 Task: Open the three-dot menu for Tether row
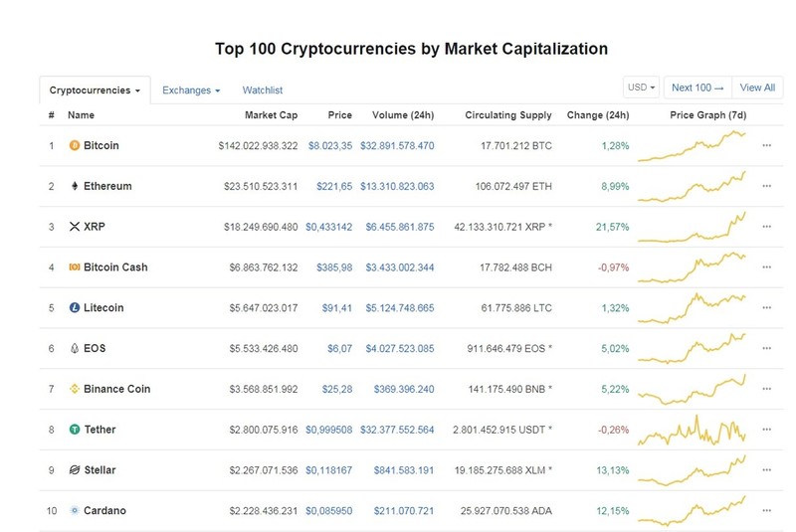tap(766, 430)
